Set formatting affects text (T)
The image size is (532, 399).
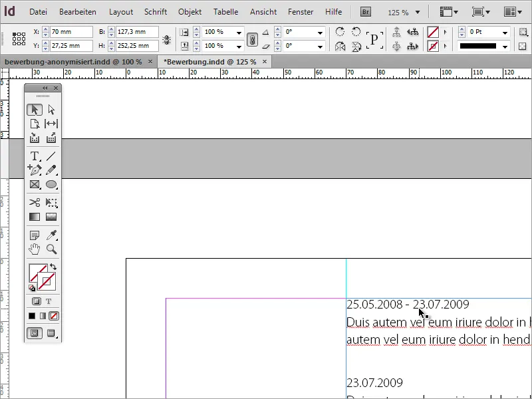click(x=49, y=301)
